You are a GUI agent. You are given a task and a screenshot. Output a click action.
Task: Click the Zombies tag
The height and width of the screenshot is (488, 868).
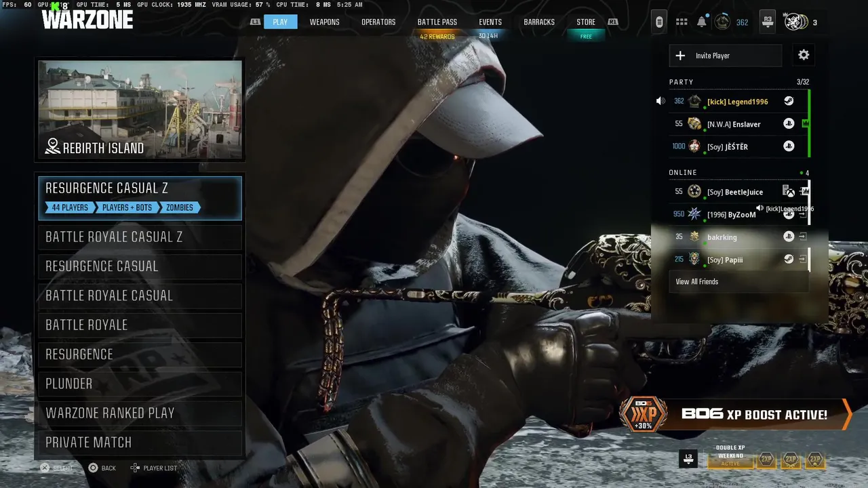pos(180,207)
